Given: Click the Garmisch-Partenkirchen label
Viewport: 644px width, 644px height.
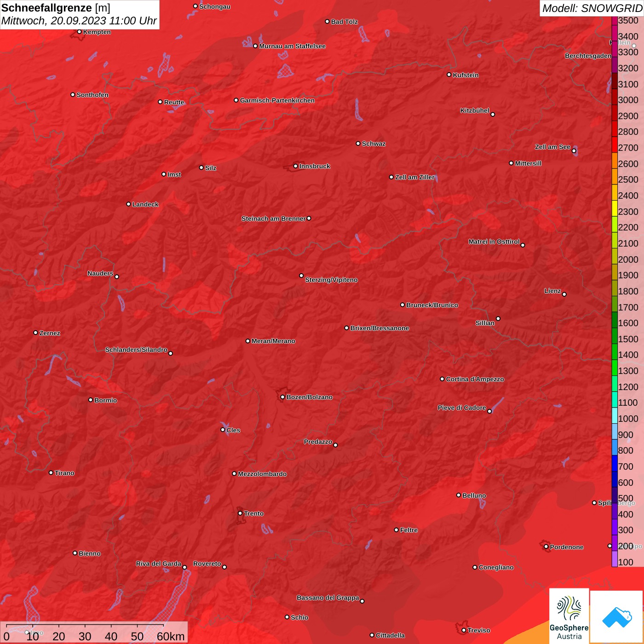Looking at the screenshot, I should click(x=277, y=100).
